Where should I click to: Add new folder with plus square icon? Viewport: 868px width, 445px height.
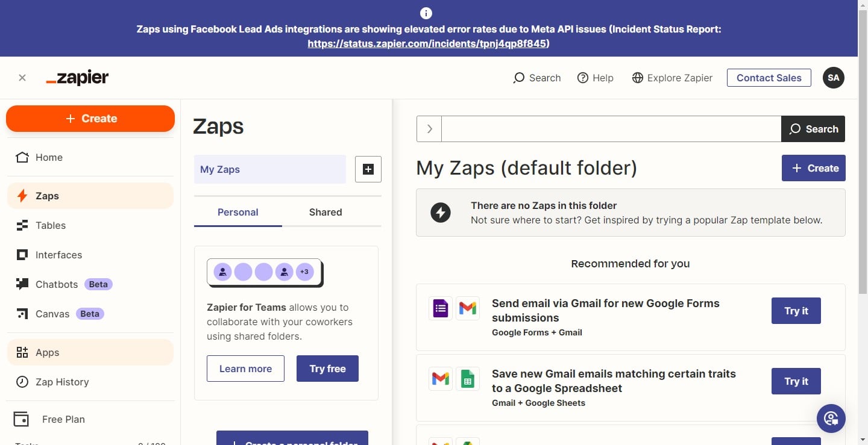coord(368,169)
